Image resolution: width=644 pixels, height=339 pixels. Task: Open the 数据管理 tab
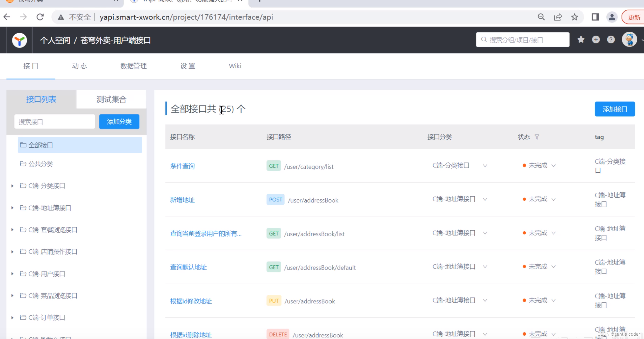(x=133, y=66)
